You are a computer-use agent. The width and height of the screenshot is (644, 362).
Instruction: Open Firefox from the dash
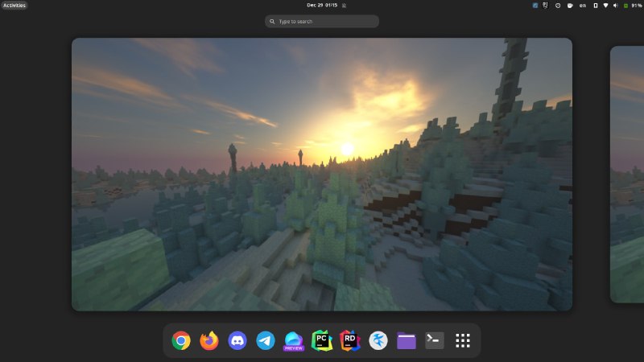pyautogui.click(x=209, y=340)
